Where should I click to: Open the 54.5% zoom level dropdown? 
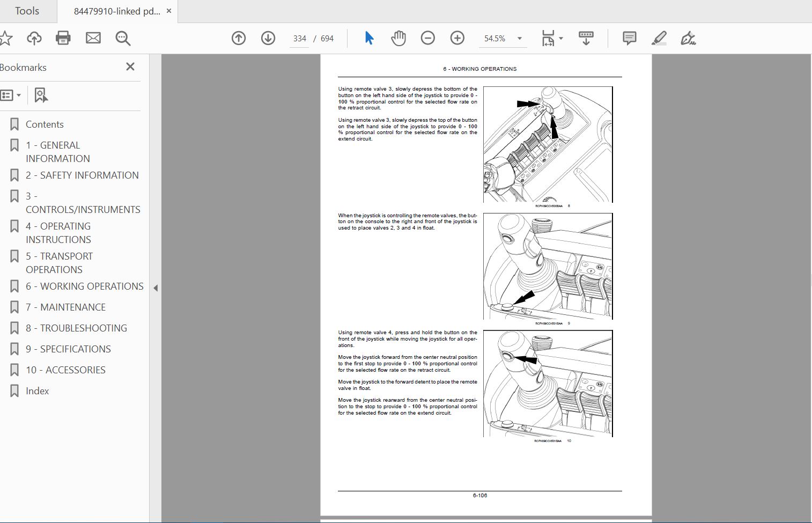[503, 39]
